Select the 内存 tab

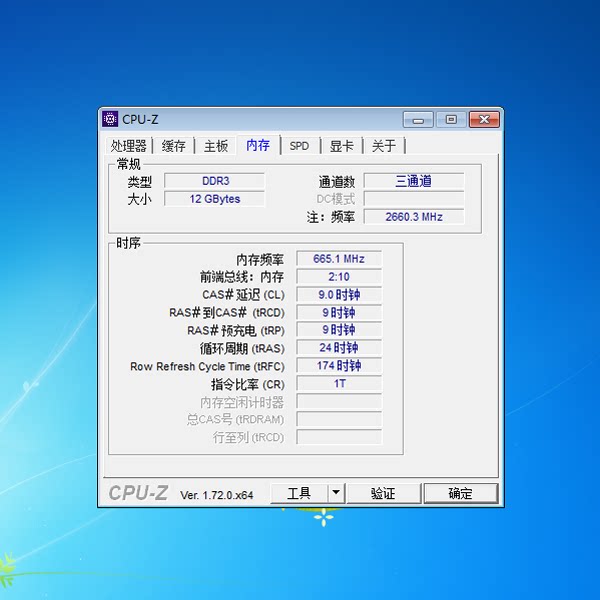258,145
